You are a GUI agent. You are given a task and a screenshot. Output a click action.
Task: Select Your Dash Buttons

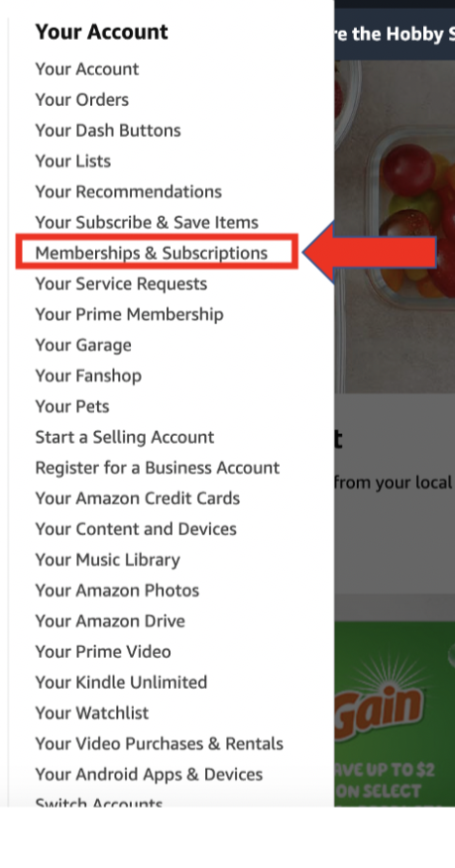pos(108,131)
